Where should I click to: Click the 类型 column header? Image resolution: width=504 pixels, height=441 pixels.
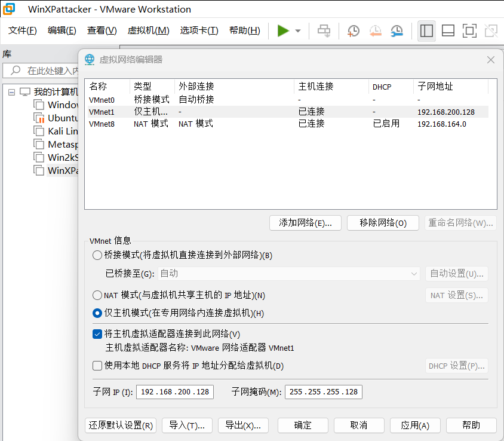(152, 87)
